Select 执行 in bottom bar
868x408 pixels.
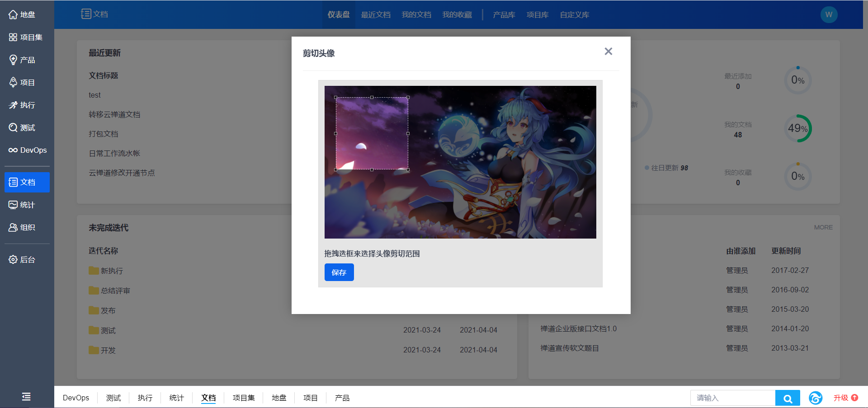click(x=145, y=398)
